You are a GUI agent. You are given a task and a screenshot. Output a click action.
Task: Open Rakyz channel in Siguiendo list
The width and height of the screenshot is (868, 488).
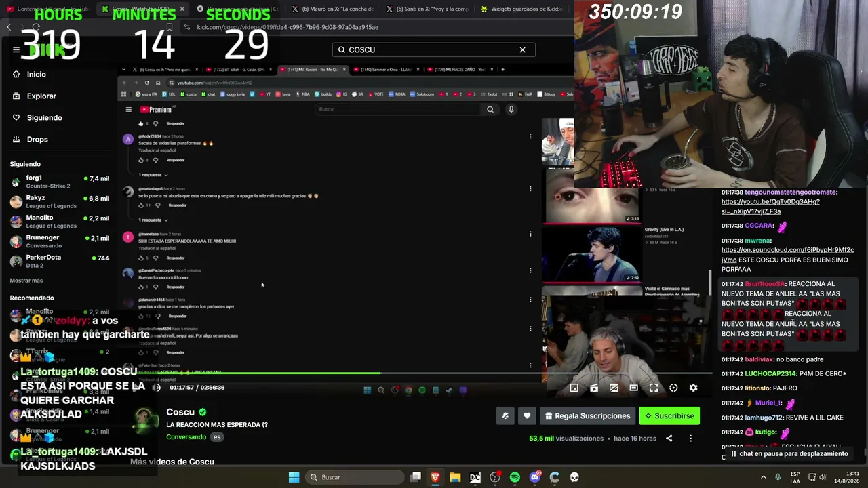click(x=60, y=201)
